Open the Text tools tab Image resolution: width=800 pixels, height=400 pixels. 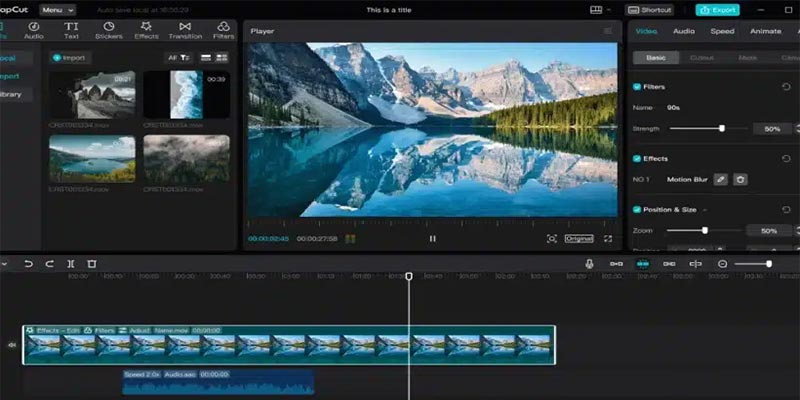pyautogui.click(x=71, y=31)
